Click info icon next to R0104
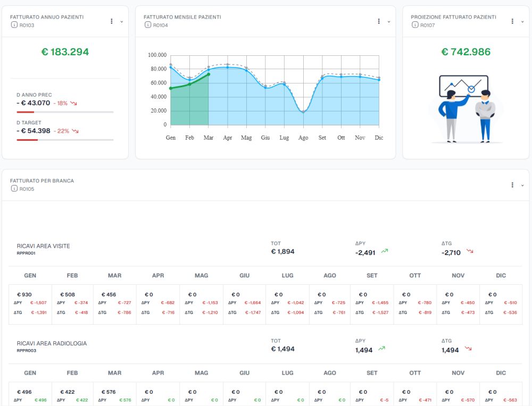 (147, 25)
